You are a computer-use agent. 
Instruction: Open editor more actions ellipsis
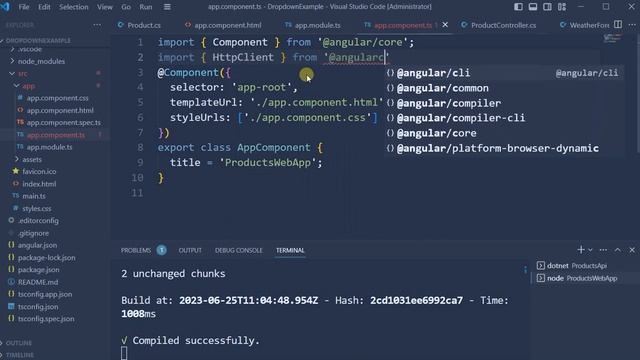point(632,25)
